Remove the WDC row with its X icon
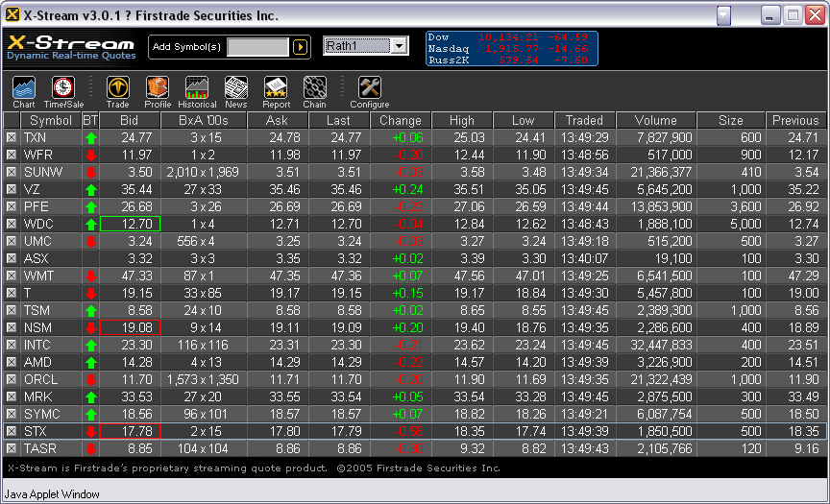 12,224
